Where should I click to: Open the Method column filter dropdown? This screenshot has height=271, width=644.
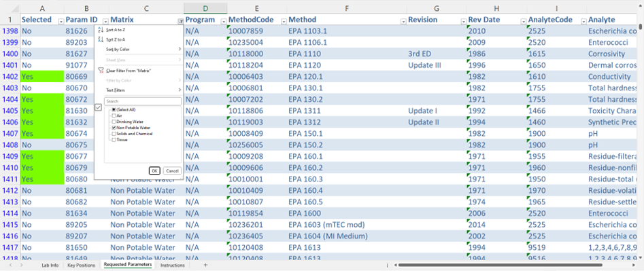coord(403,21)
